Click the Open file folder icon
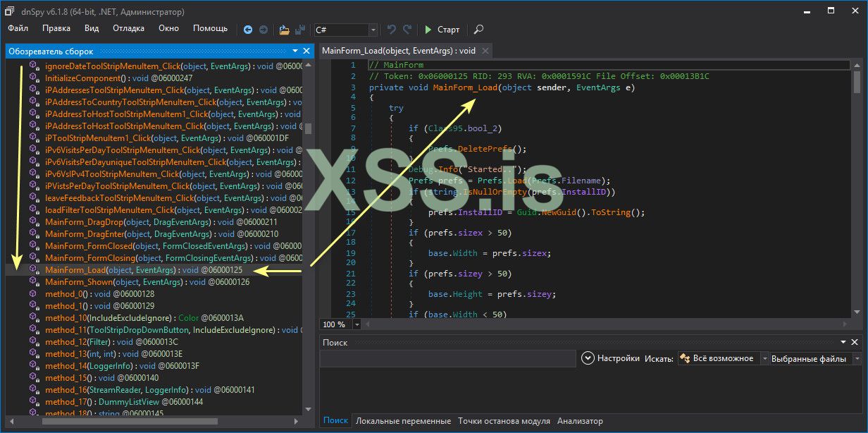The image size is (868, 433). click(284, 30)
